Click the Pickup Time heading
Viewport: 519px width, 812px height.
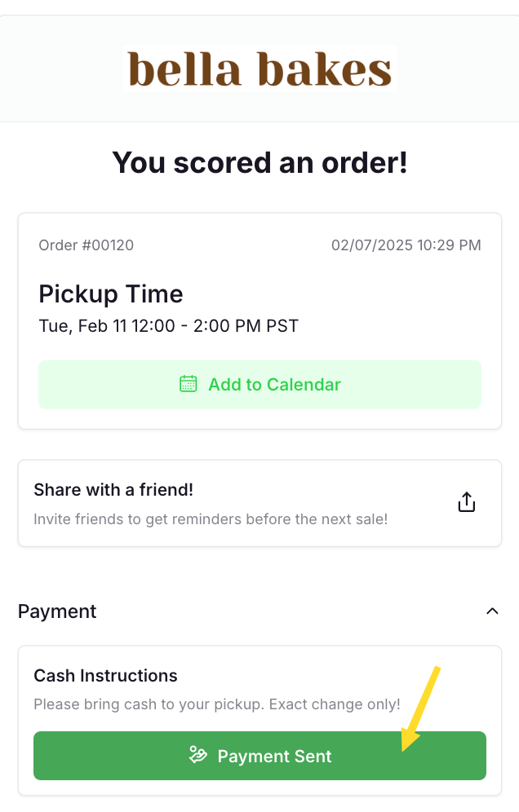coord(111,293)
